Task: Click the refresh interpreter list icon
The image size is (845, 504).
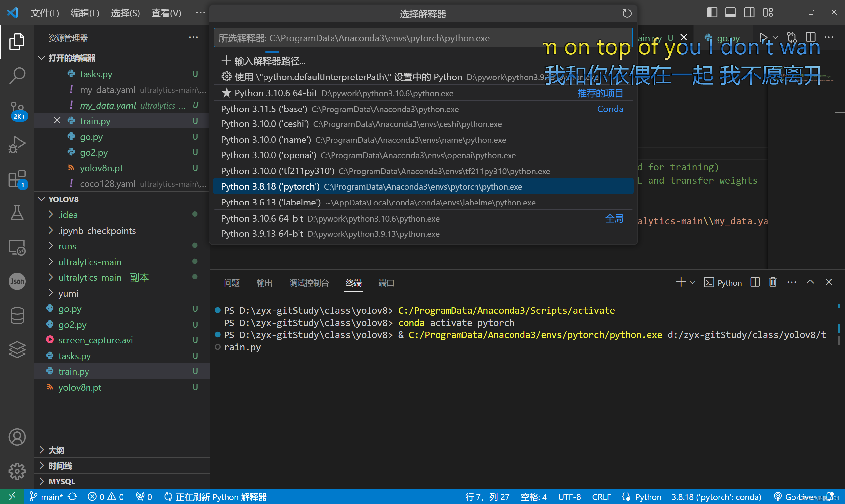Action: [x=627, y=14]
